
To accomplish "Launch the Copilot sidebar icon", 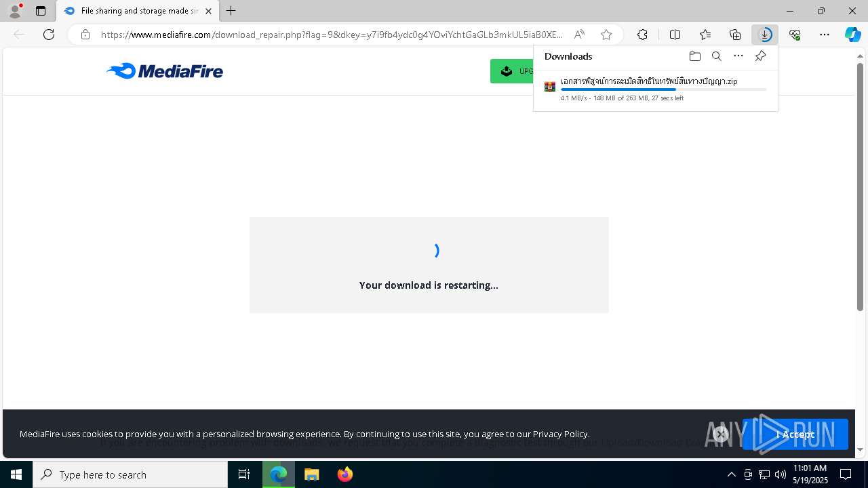I will [x=852, y=35].
